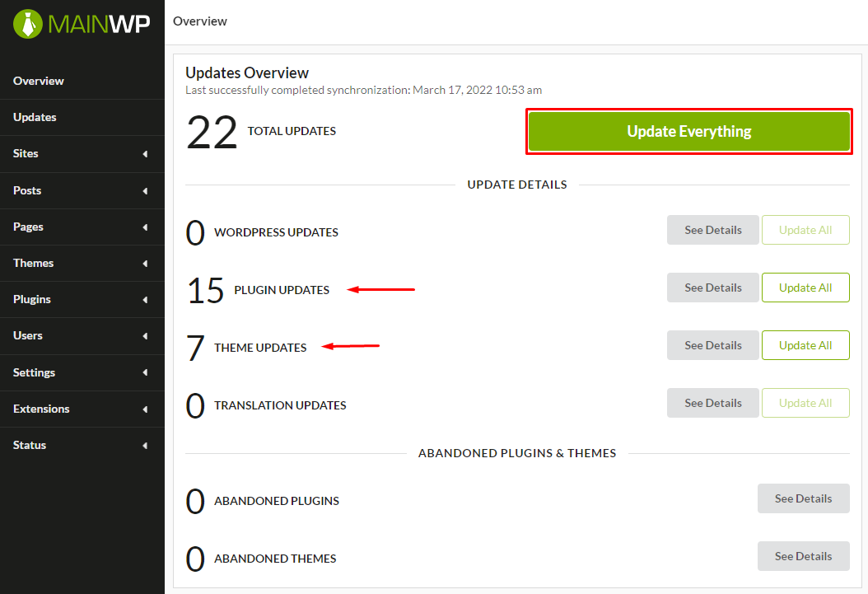868x594 pixels.
Task: Expand the Plugins submenu arrow
Action: point(145,300)
